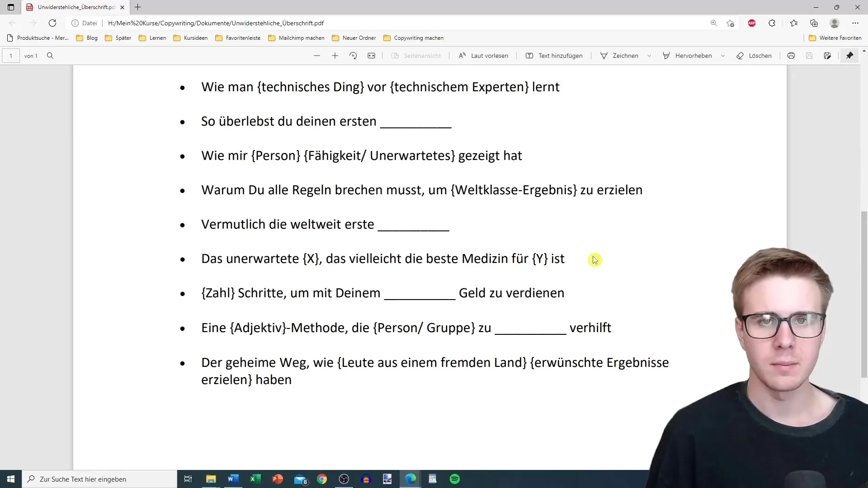868x488 pixels.
Task: Click the scrollbar up arrow
Action: click(x=864, y=51)
